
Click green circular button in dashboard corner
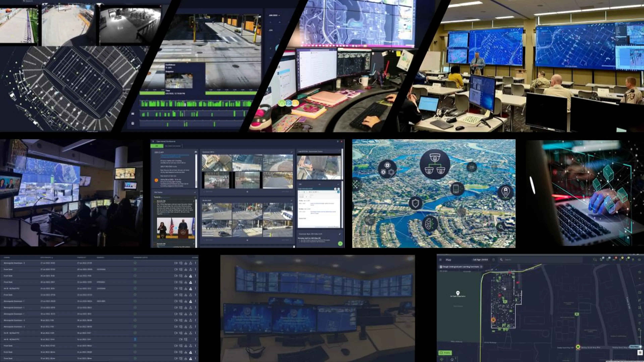click(x=340, y=244)
